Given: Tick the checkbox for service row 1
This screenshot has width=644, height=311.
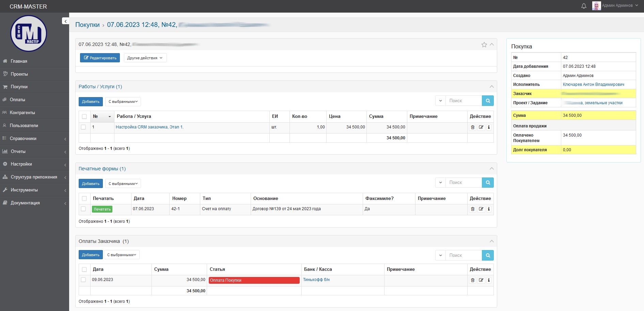Looking at the screenshot, I should point(83,127).
